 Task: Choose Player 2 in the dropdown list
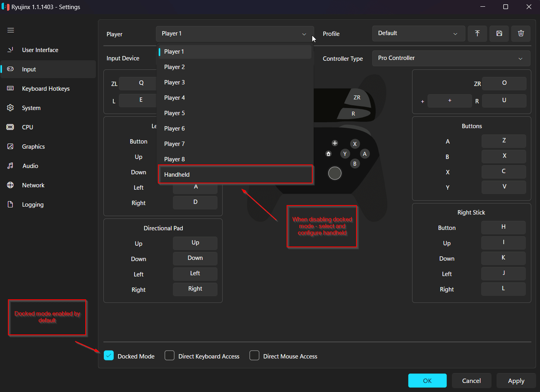[235, 67]
